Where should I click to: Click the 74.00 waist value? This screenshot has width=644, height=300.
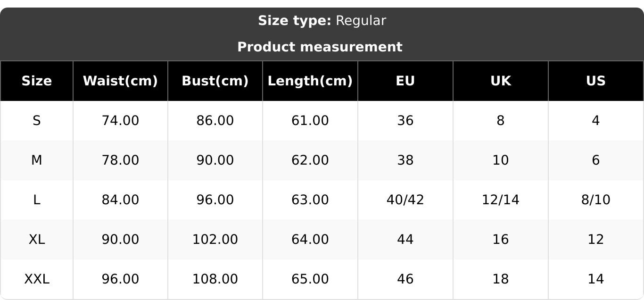coord(120,121)
